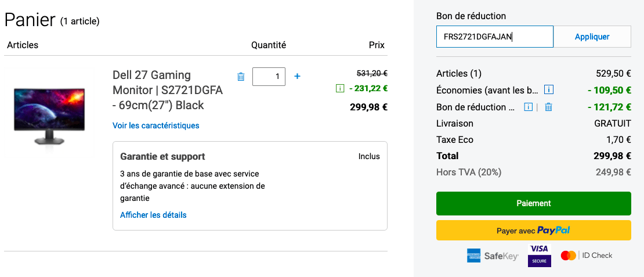Pay using Payer avec PayPal button
This screenshot has height=277, width=644.
pos(534,231)
